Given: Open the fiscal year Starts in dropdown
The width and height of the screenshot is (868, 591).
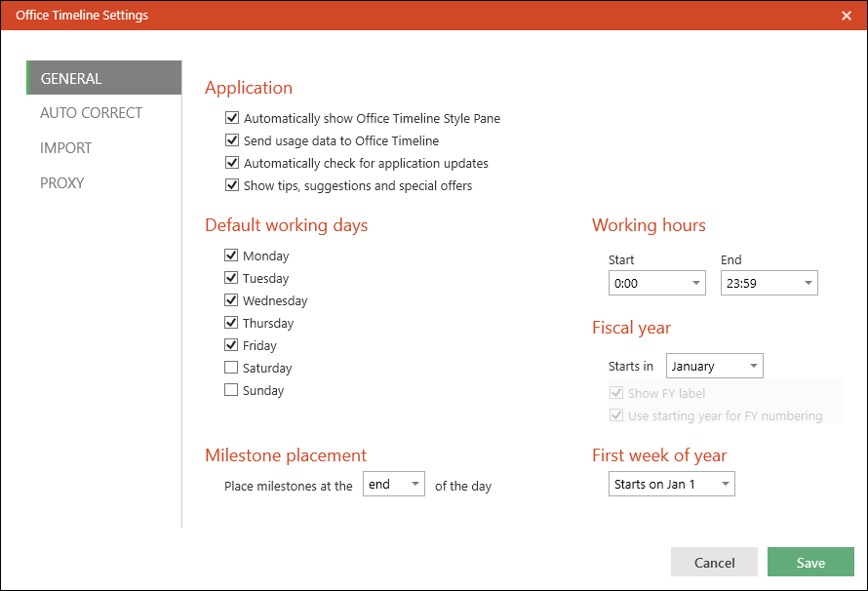Looking at the screenshot, I should click(714, 367).
